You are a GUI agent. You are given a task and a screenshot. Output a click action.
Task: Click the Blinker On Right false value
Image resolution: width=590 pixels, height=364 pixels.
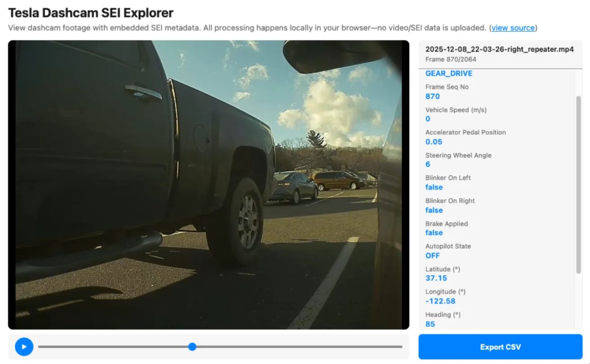[434, 210]
